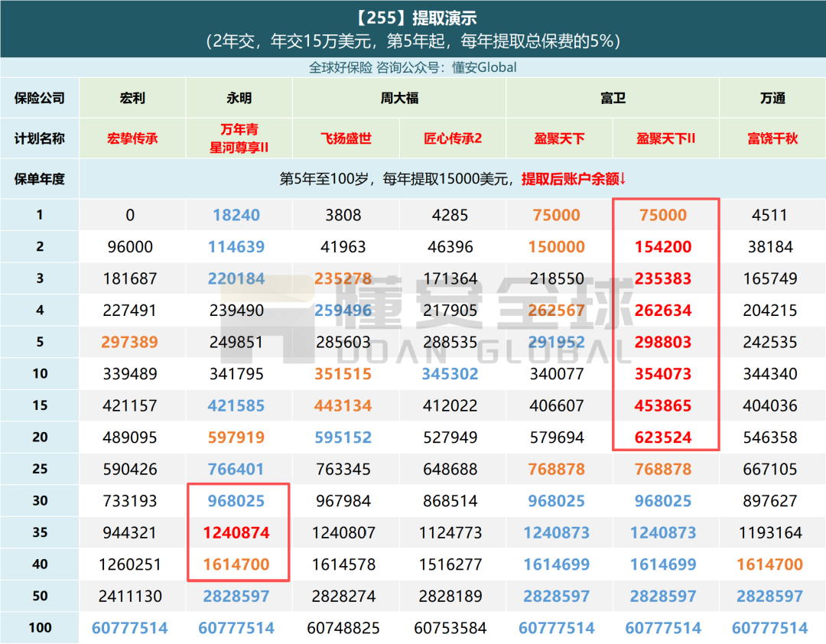Viewport: 826px width, 644px height.
Task: Click the 计划名称 row label
Action: [39, 138]
